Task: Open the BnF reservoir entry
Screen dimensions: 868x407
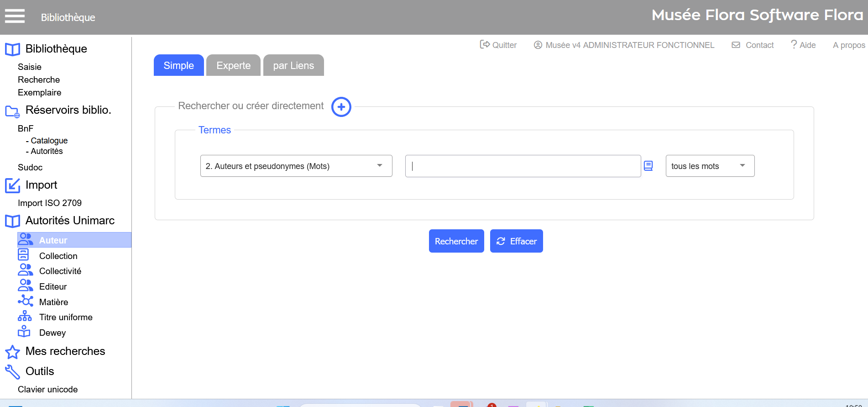Action: 26,128
